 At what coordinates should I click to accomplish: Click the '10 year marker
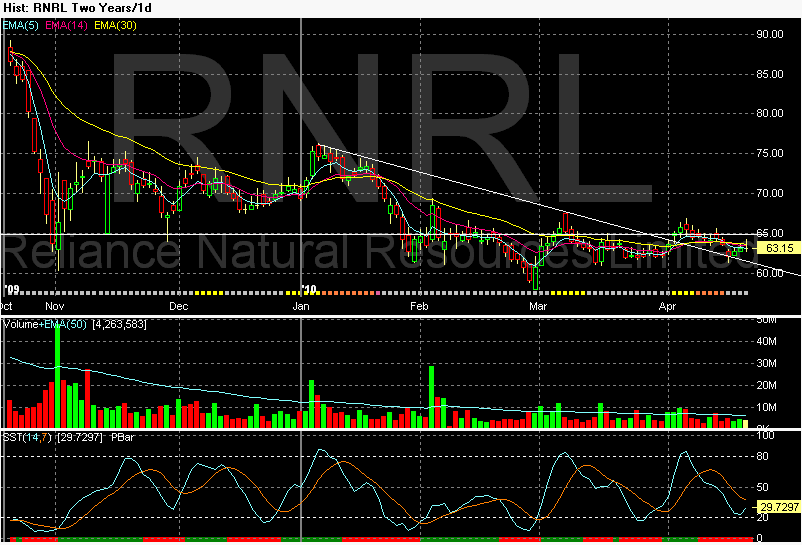309,289
